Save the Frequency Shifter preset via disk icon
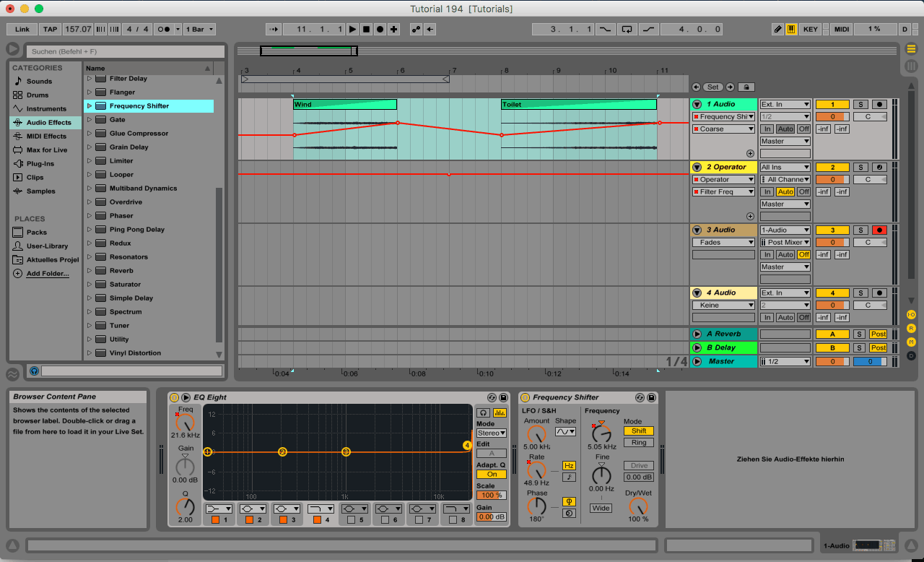 652,398
